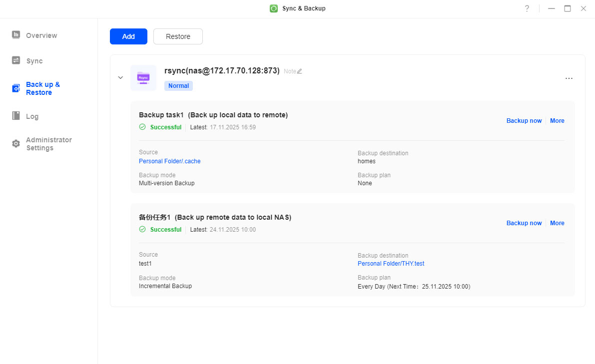Select the Sync section icon
595x364 pixels.
pos(16,60)
